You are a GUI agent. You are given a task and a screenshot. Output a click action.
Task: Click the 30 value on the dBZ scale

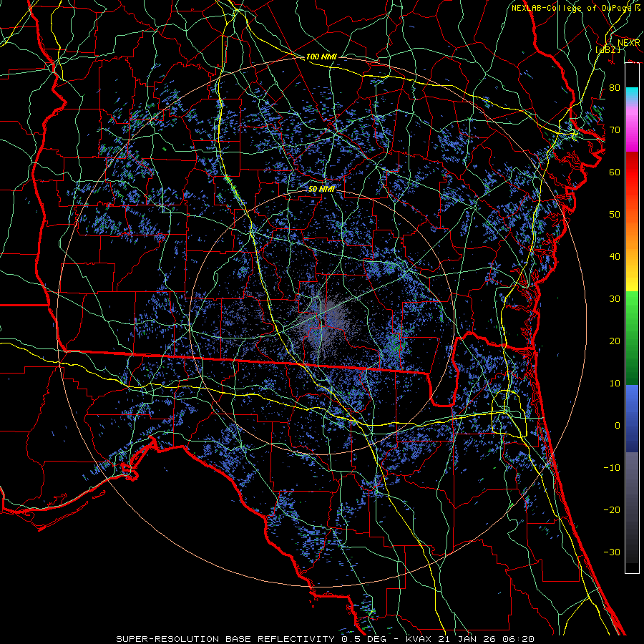click(x=615, y=299)
